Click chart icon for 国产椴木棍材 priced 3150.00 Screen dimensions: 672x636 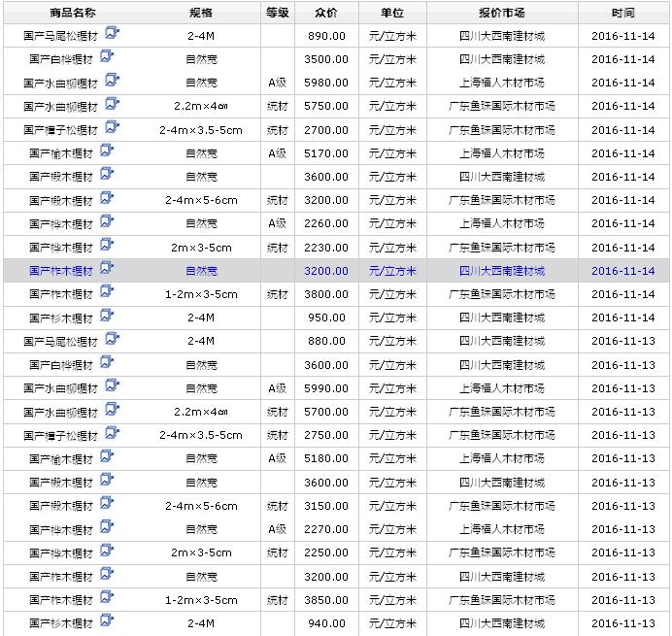[107, 504]
